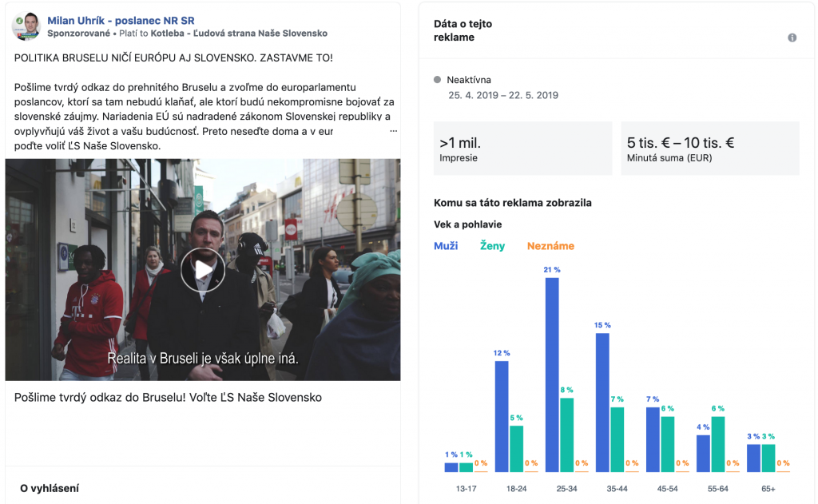
Task: Click the 6 % women bar for 55-64
Action: [x=718, y=445]
